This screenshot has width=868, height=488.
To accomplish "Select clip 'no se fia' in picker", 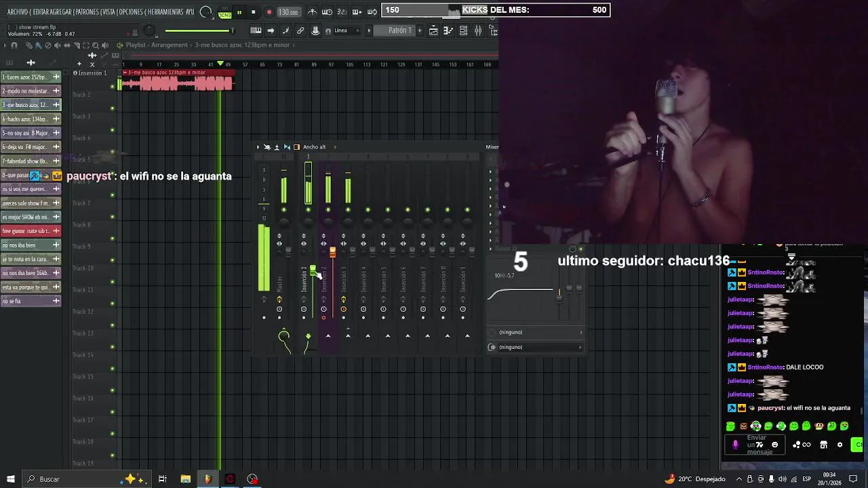I will point(31,301).
